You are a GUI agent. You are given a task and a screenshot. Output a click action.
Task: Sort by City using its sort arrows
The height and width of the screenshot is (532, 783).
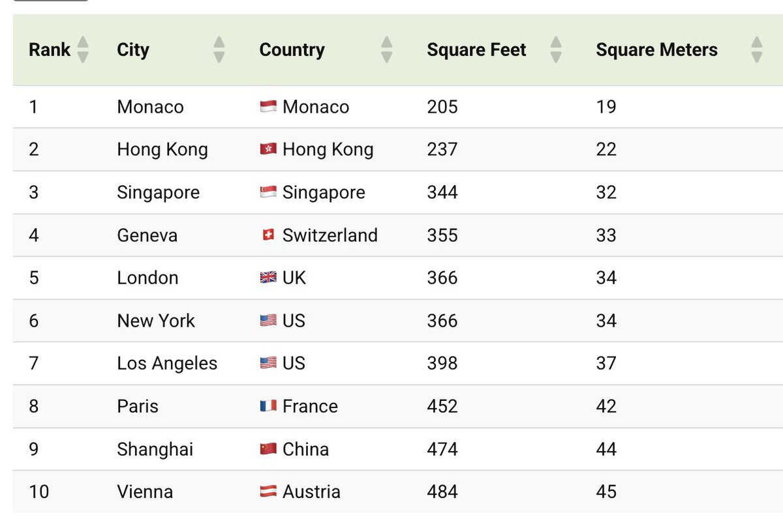pyautogui.click(x=219, y=50)
